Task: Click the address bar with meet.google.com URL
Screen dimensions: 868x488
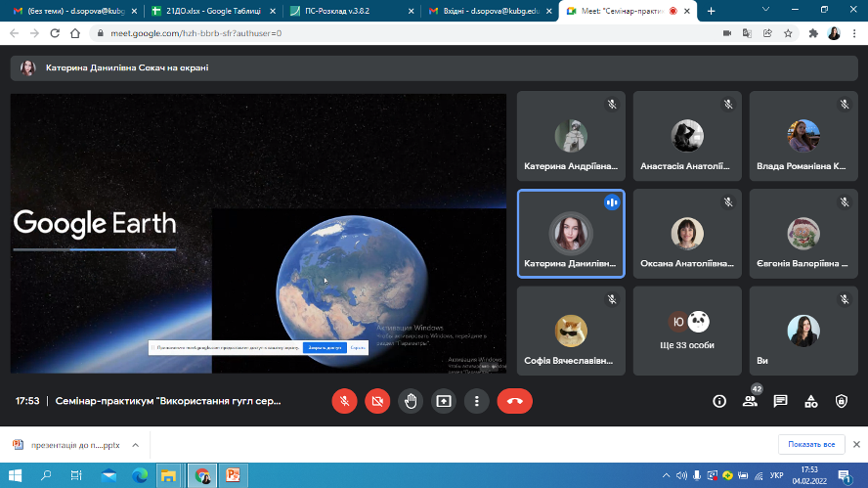Action: coord(391,32)
